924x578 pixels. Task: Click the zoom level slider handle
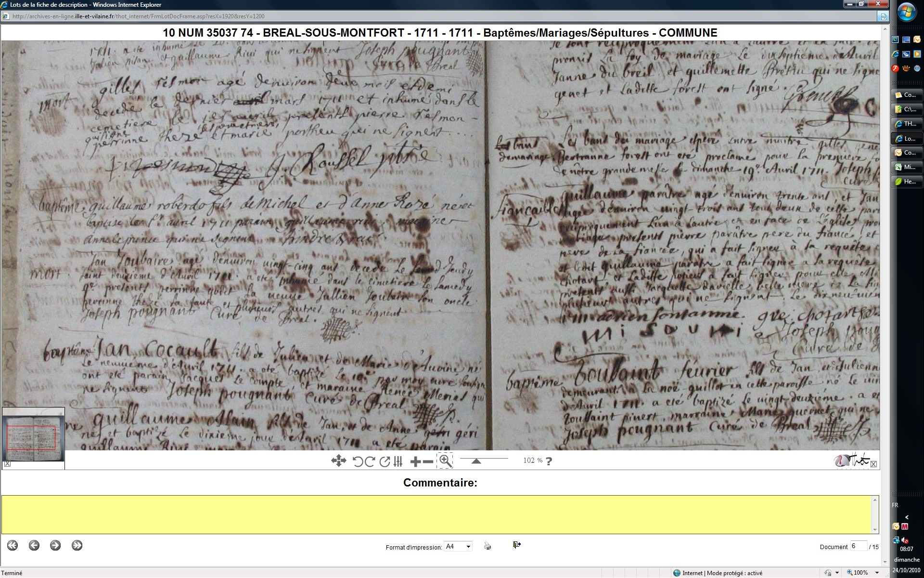click(476, 461)
